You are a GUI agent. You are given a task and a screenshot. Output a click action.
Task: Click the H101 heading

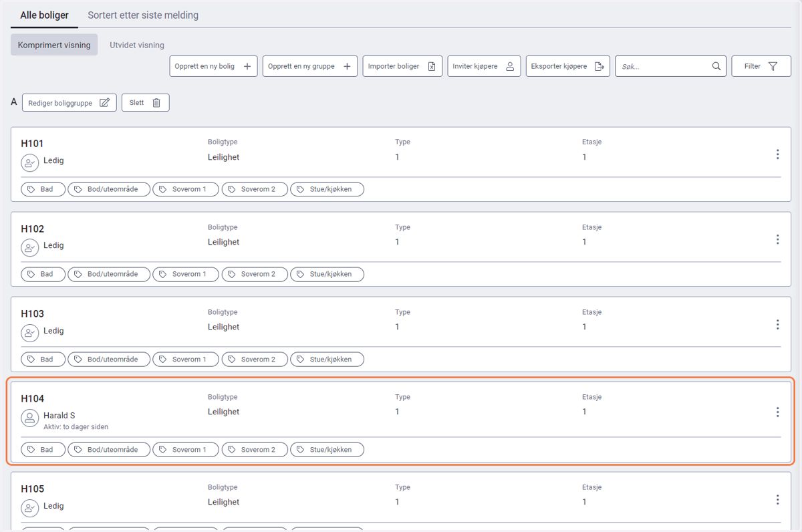[x=32, y=143]
